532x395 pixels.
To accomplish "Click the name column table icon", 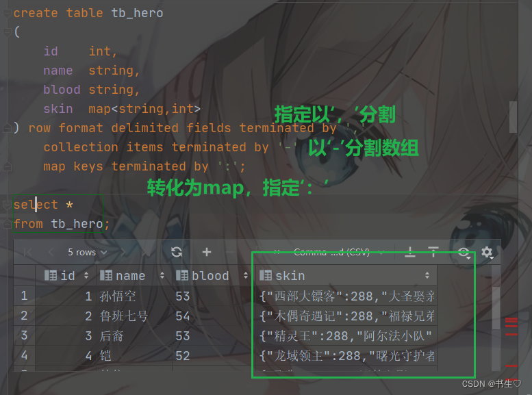I will pos(106,276).
